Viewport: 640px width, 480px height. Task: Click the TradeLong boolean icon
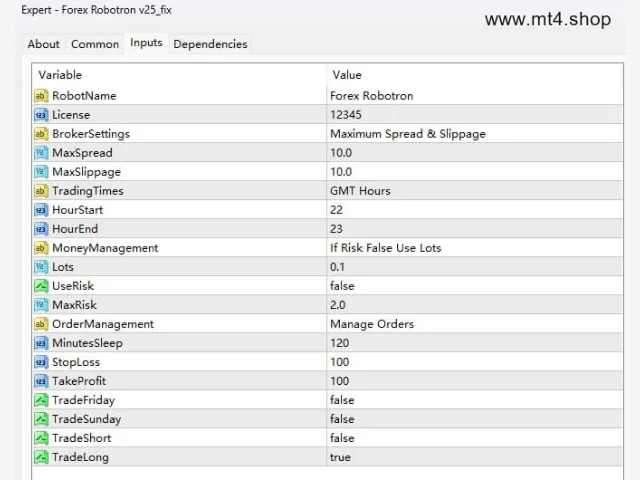(41, 457)
